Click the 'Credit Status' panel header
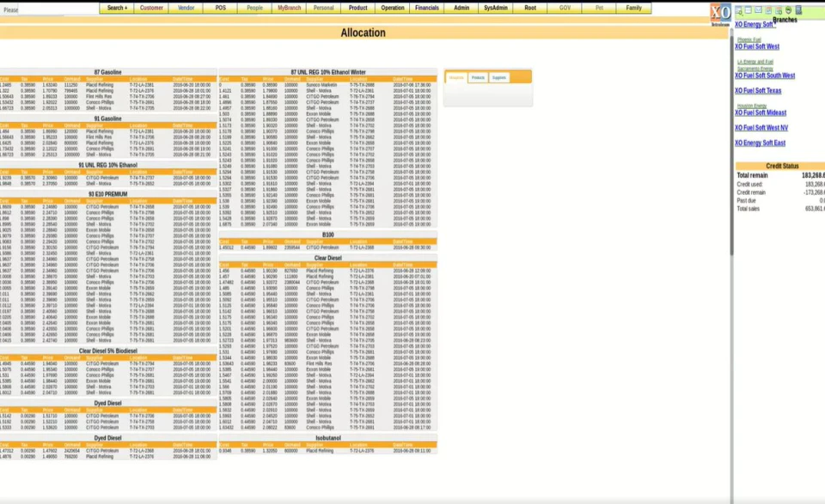The image size is (825, 504). (x=782, y=166)
